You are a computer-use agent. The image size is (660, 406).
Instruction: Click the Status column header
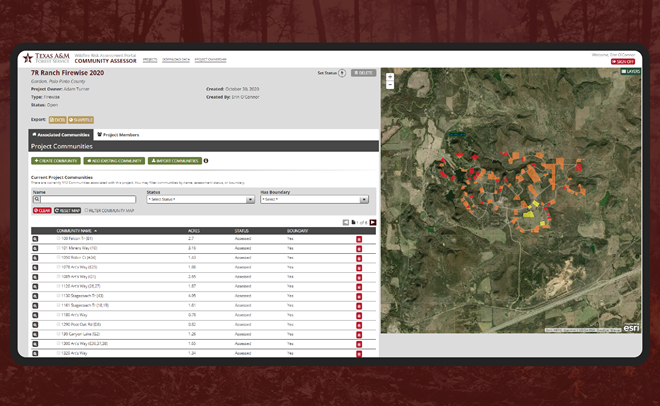click(x=242, y=231)
